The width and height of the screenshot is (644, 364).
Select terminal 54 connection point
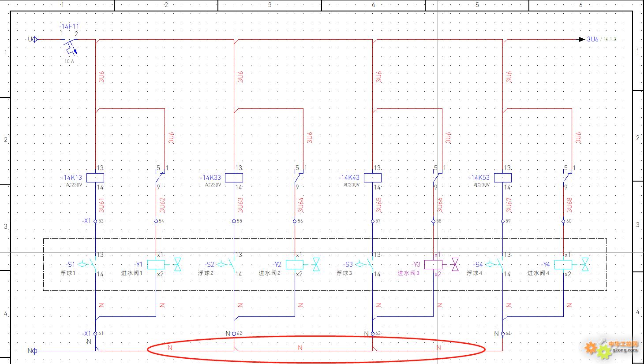pos(156,221)
